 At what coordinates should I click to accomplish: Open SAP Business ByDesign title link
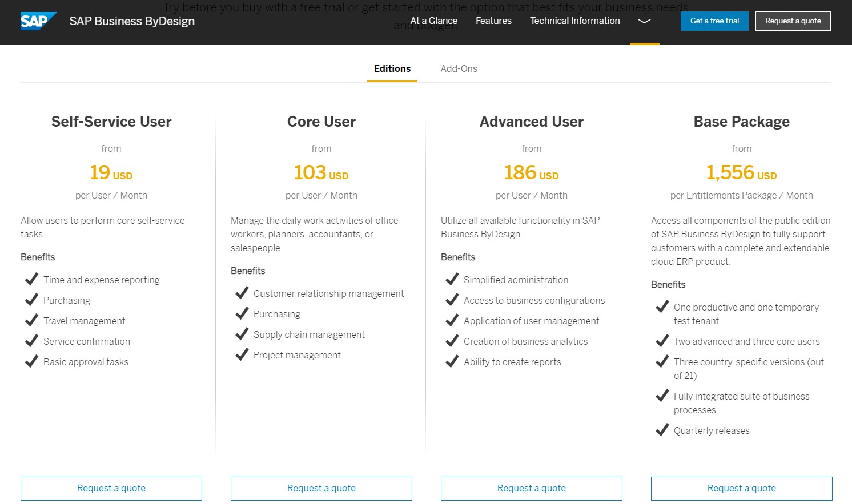(132, 21)
